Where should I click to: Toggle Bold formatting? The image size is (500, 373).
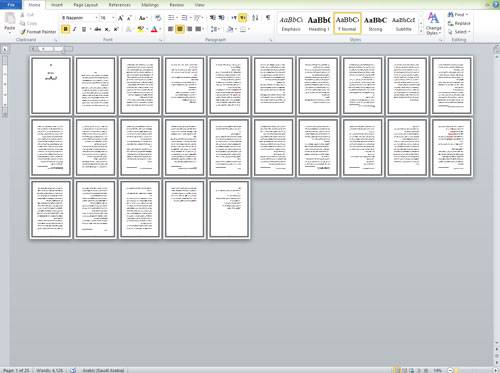click(66, 29)
